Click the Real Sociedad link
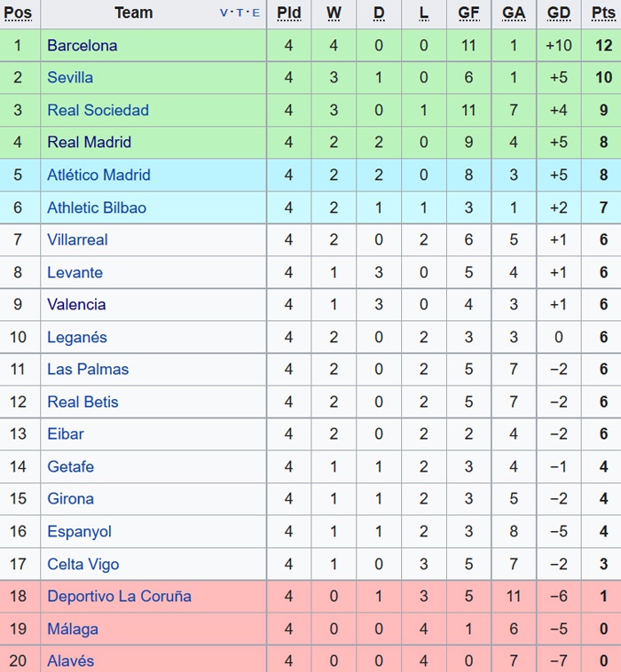The image size is (621, 672). pyautogui.click(x=98, y=110)
